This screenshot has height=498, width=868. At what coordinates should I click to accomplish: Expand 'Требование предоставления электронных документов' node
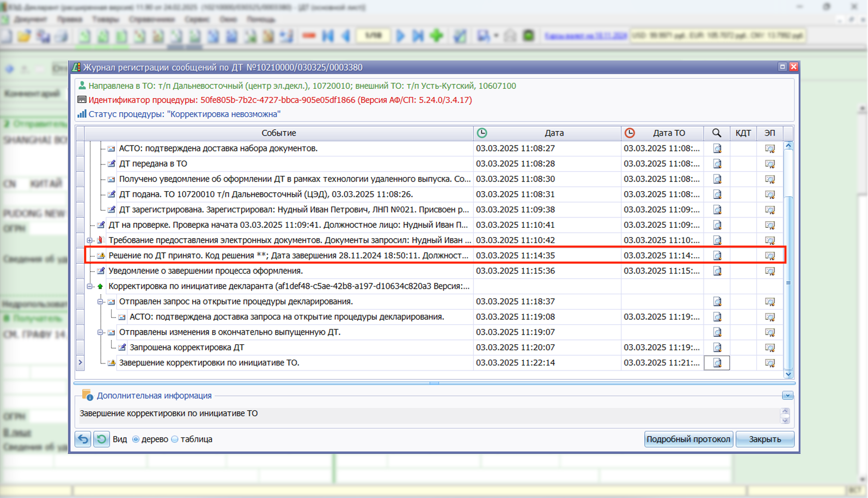pyautogui.click(x=90, y=240)
